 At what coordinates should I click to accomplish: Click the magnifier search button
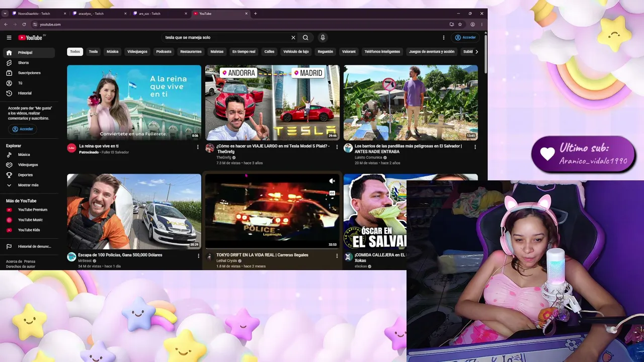305,38
